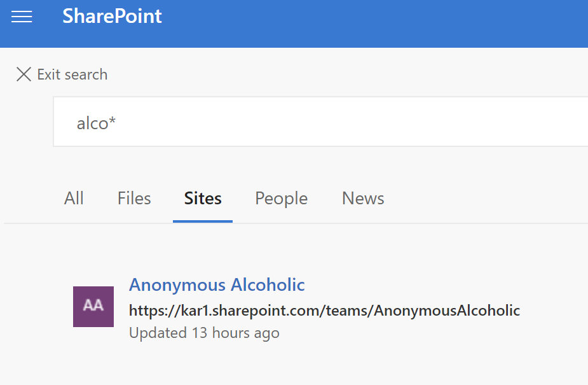The image size is (588, 385).
Task: Click blank space right of search query
Action: tap(353, 122)
